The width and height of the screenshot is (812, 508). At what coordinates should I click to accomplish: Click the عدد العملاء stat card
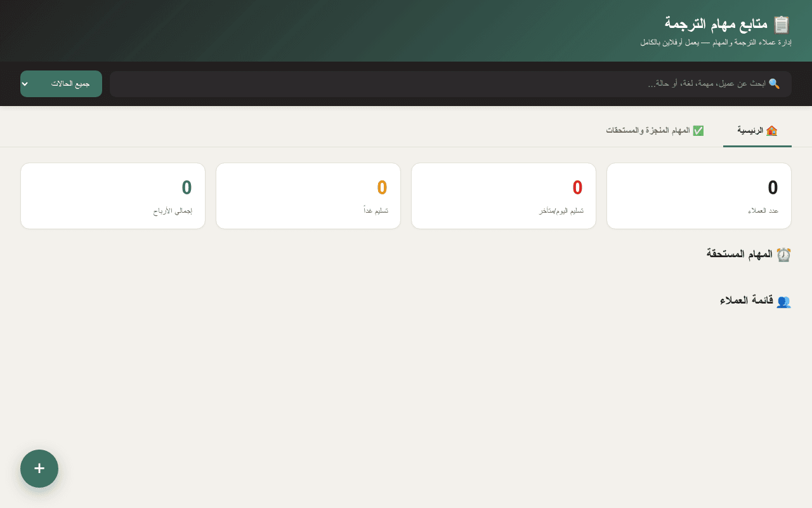coord(699,196)
